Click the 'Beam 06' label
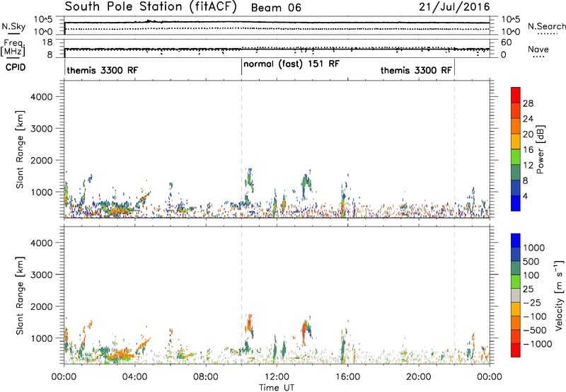 pyautogui.click(x=276, y=8)
